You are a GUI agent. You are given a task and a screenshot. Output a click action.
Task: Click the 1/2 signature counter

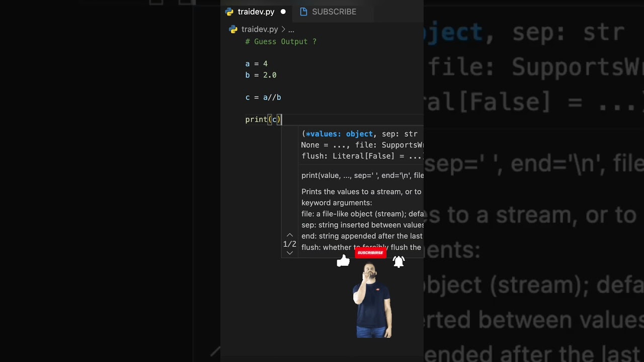[289, 244]
